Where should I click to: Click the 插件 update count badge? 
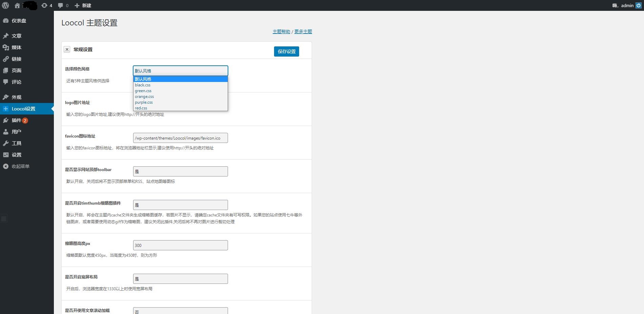tap(25, 121)
